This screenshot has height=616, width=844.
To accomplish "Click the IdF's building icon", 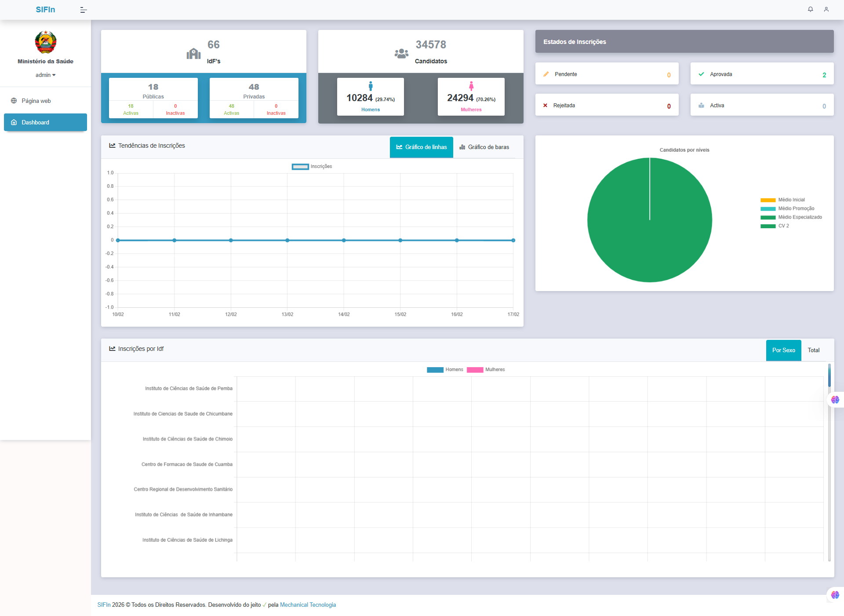I will pos(193,54).
